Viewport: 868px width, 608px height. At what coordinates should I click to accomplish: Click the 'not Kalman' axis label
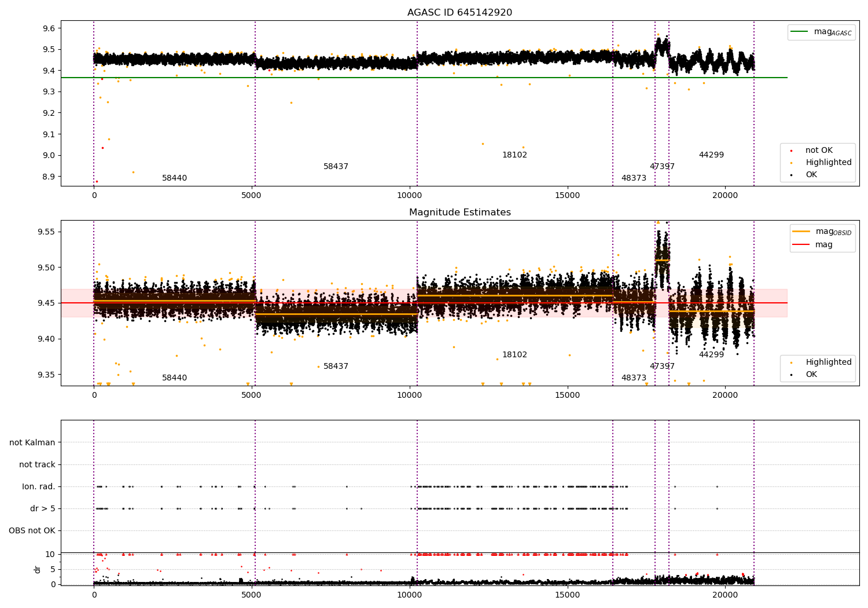(32, 443)
